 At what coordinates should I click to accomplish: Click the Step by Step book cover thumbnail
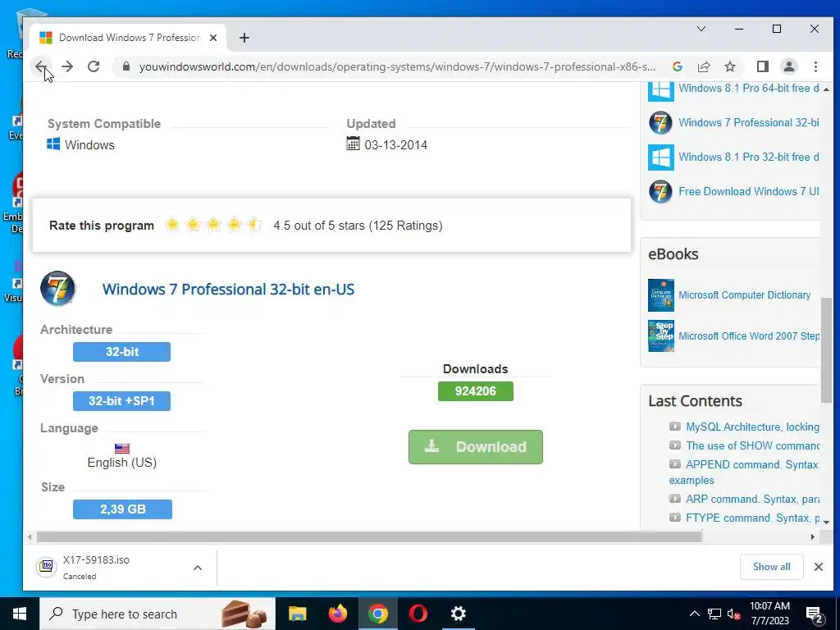point(661,336)
